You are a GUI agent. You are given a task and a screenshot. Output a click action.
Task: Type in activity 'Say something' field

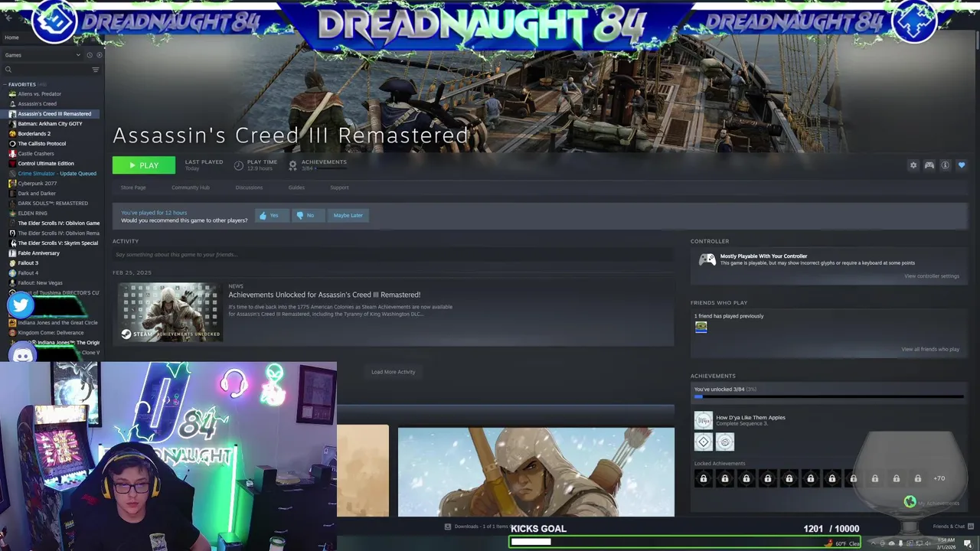(x=393, y=254)
